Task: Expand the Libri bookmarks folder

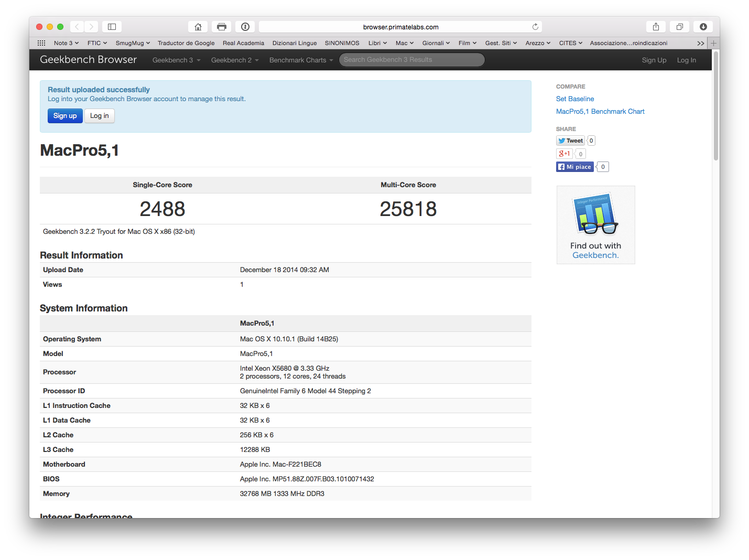Action: (x=377, y=43)
